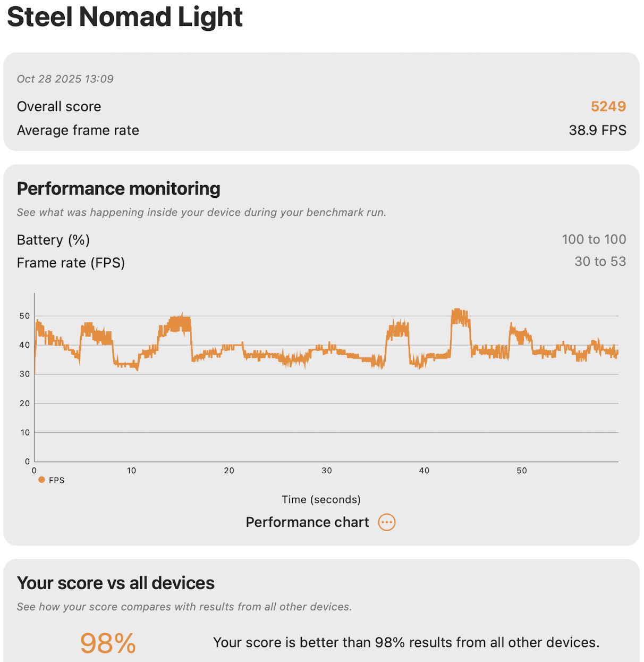Click the 38.9 FPS average value
644x662 pixels.
[597, 130]
